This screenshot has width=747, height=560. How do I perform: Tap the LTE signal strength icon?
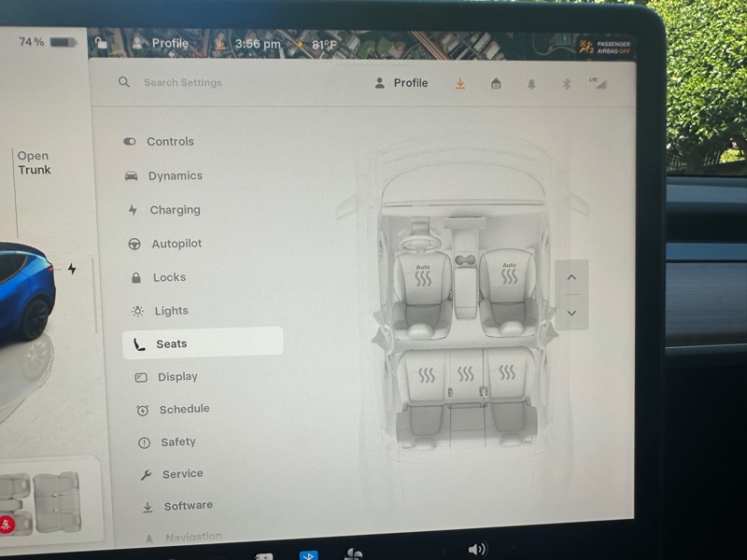click(x=599, y=84)
